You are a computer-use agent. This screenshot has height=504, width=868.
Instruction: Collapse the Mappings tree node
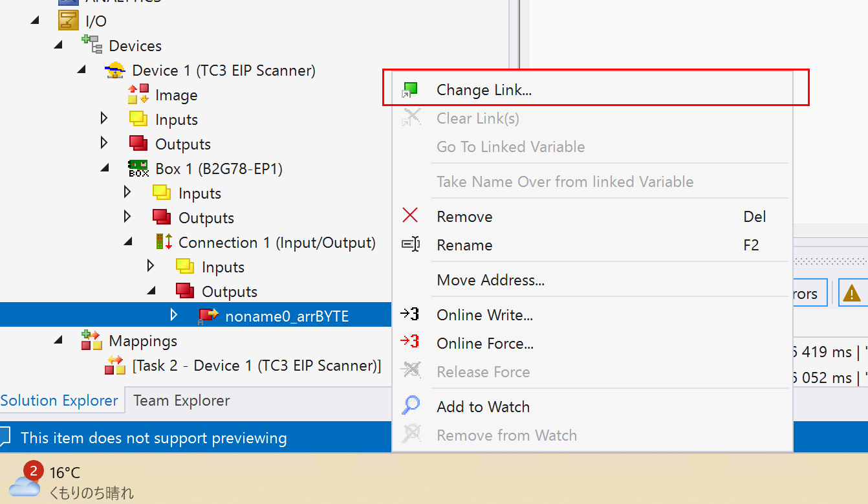point(58,340)
